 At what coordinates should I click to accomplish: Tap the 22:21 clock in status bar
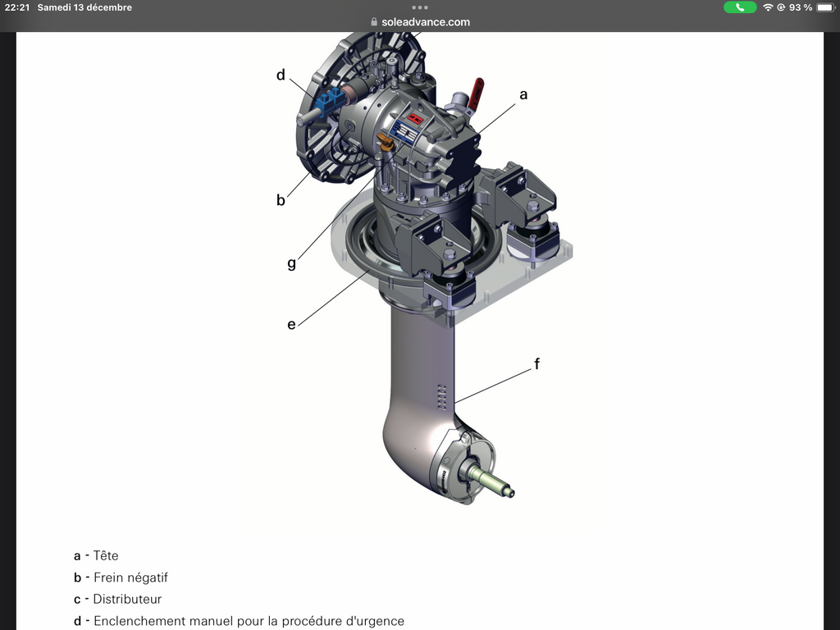click(x=17, y=7)
